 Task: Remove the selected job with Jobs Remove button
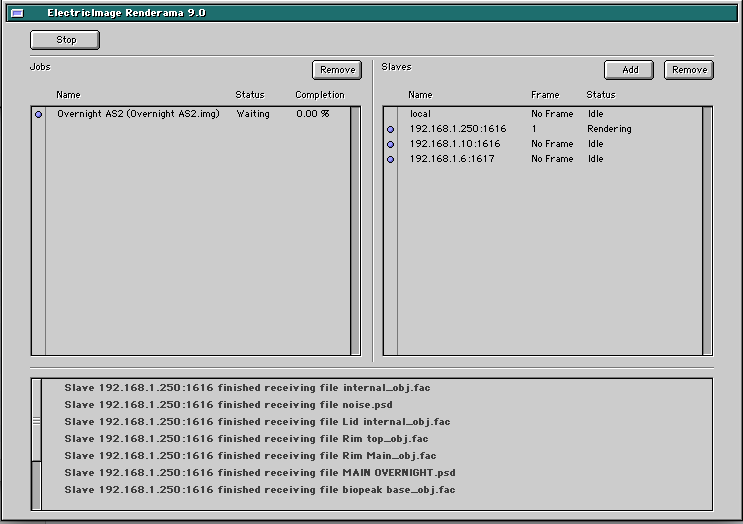coord(337,70)
